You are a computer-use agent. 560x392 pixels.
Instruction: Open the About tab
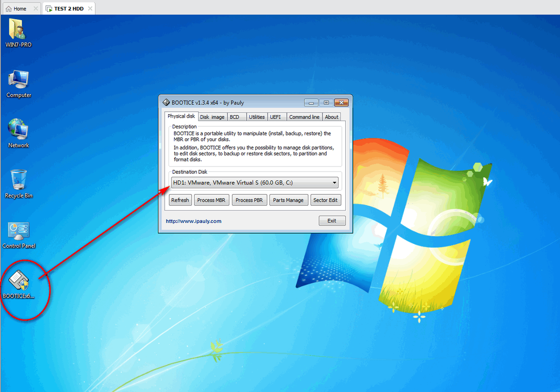tap(331, 117)
